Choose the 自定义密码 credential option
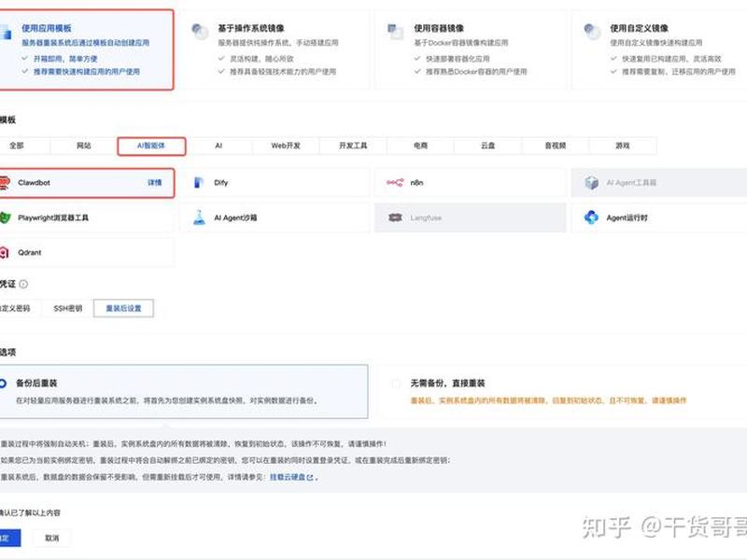747x560 pixels. 19,309
